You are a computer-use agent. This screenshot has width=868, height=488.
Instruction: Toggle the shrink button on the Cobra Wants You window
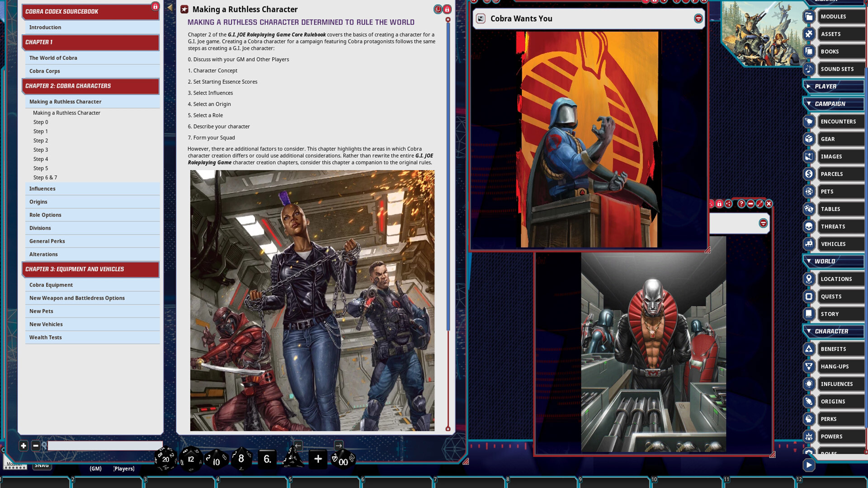click(x=698, y=19)
